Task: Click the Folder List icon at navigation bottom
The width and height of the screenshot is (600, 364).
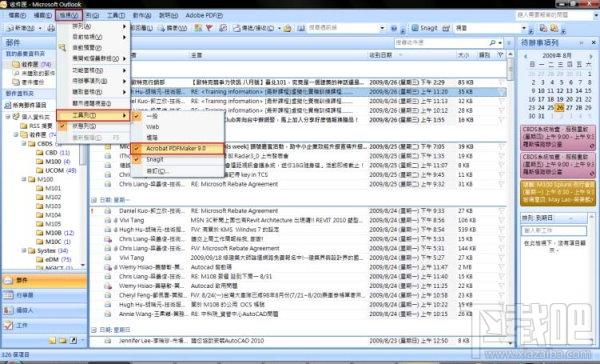Action: tap(63, 340)
